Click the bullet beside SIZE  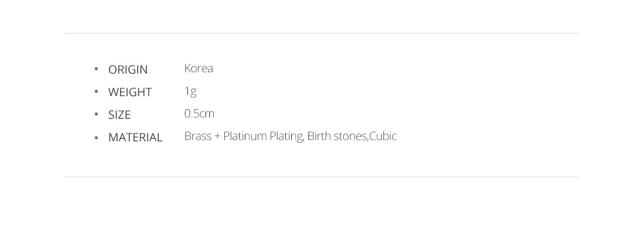[96, 114]
